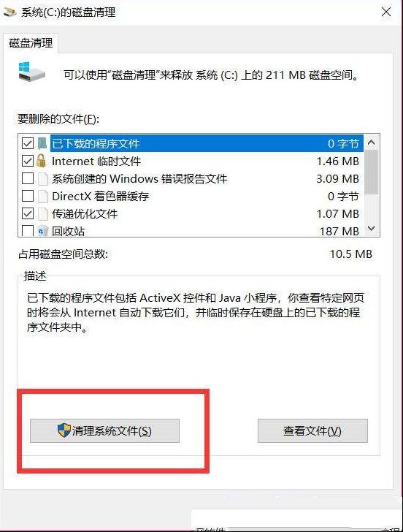
Task: Check the 回收站 checkbox
Action: [28, 231]
